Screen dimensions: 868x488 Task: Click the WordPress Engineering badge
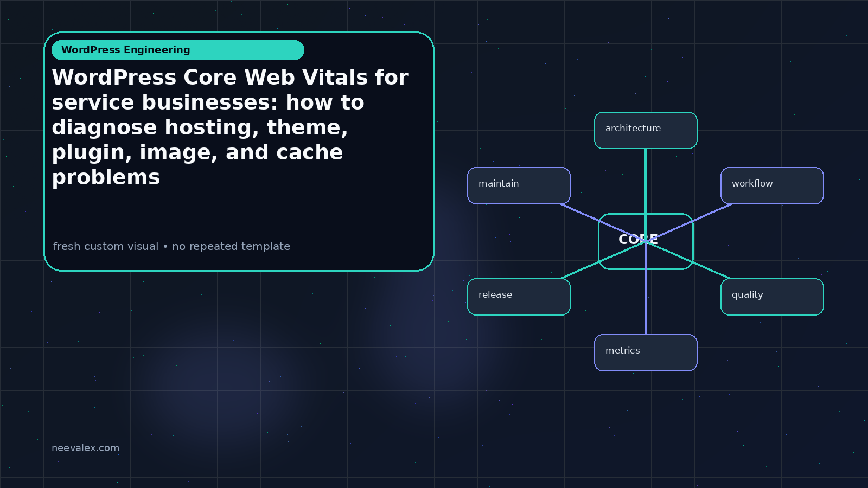(178, 50)
